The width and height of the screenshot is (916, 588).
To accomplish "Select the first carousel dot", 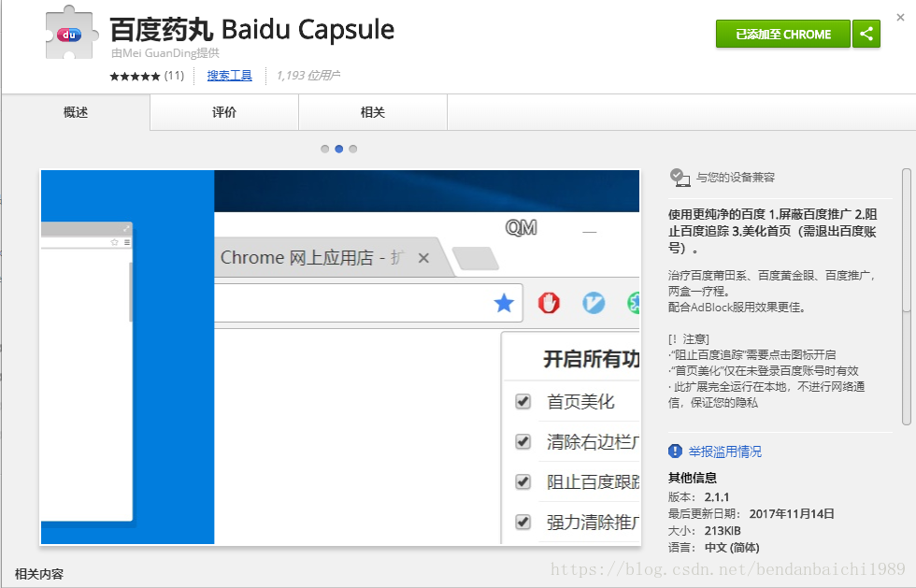I will 325,149.
